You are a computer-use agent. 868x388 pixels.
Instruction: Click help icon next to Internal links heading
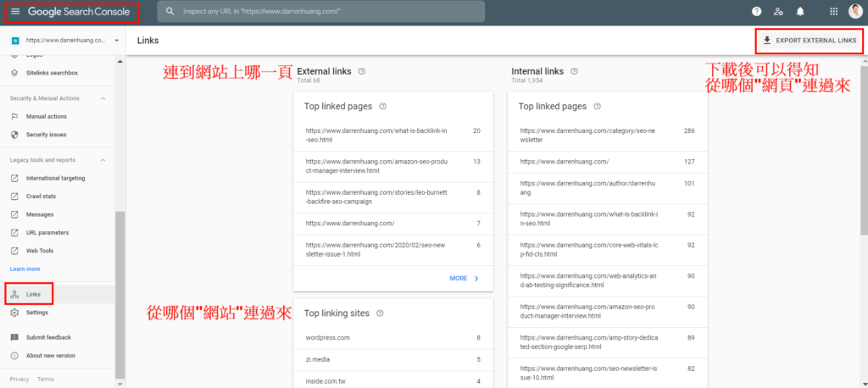click(574, 71)
